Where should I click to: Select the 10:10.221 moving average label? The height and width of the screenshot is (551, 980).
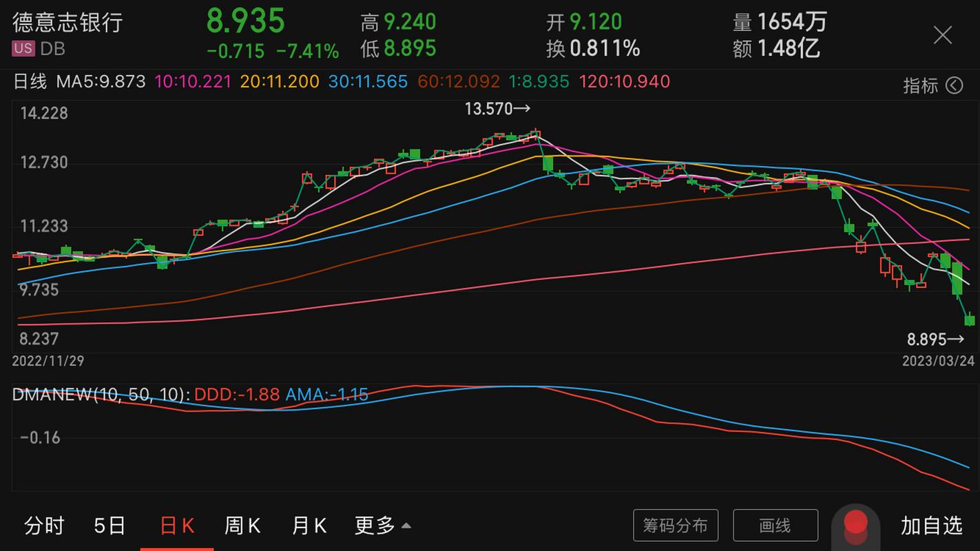pyautogui.click(x=193, y=82)
